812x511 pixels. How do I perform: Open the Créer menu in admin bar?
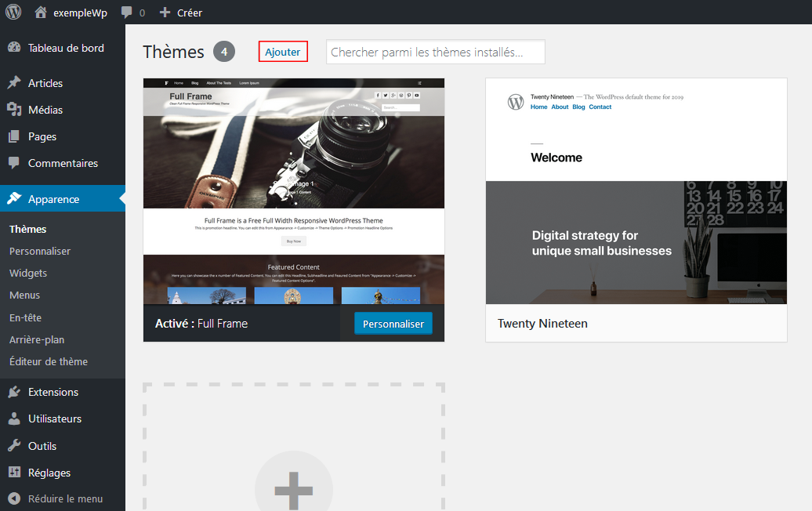coord(190,13)
